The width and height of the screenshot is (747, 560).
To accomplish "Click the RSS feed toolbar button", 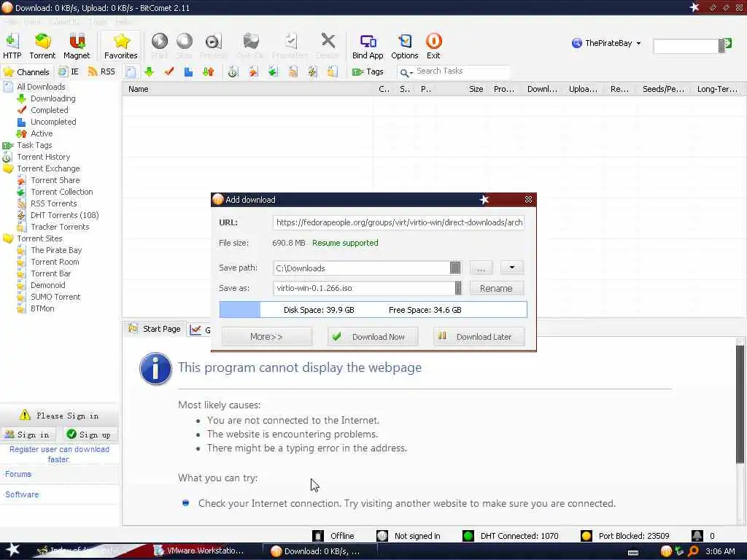I will 101,72.
